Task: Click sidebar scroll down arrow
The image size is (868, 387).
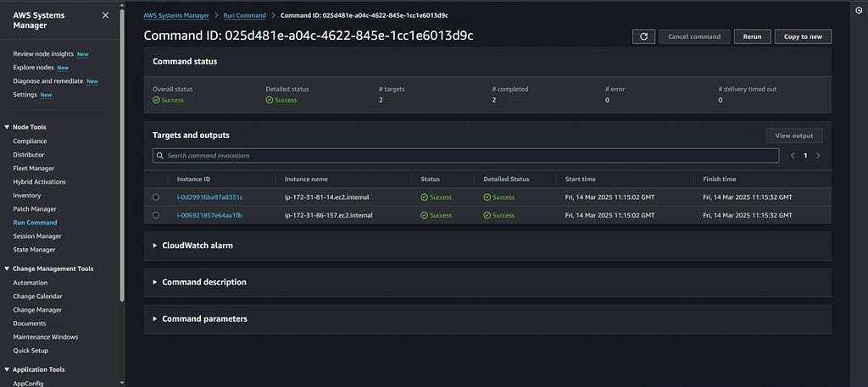Action: (122, 383)
